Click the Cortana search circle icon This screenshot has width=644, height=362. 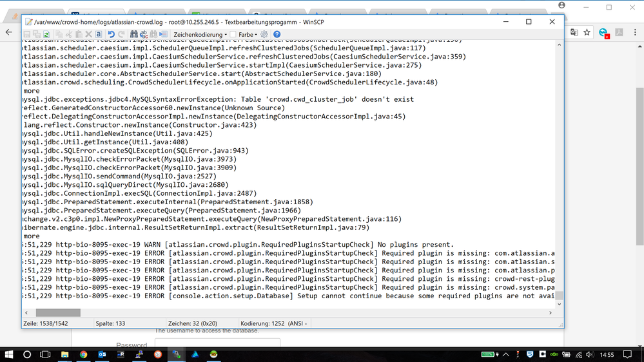coord(27,354)
